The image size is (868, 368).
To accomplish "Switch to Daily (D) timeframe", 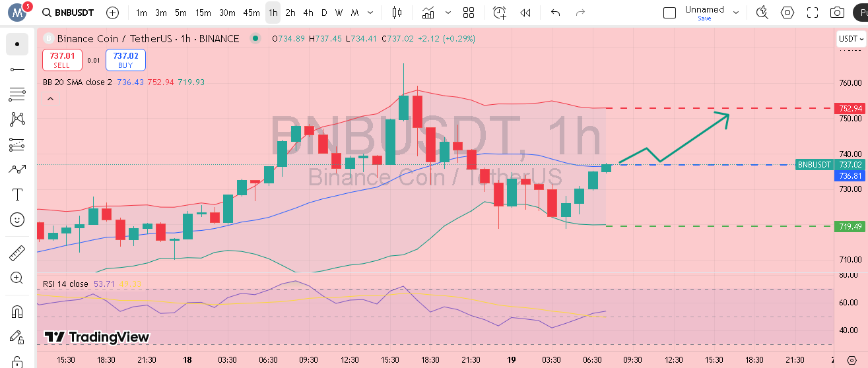I will [324, 13].
